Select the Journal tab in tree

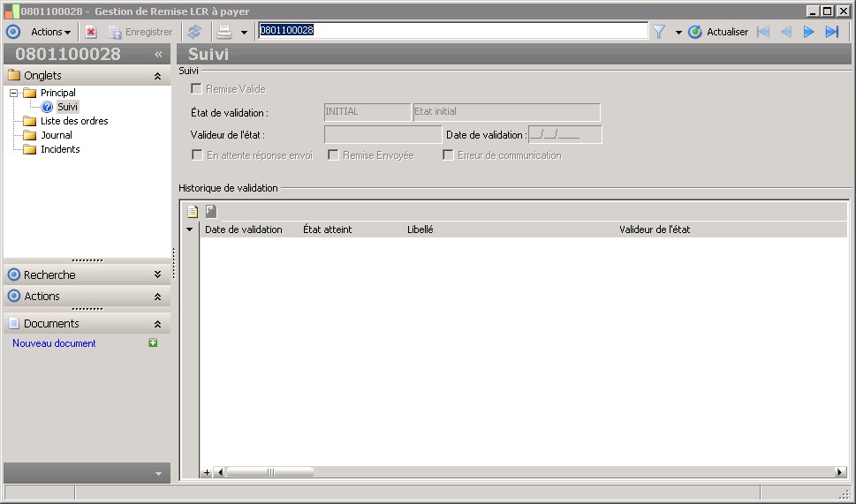(x=57, y=135)
